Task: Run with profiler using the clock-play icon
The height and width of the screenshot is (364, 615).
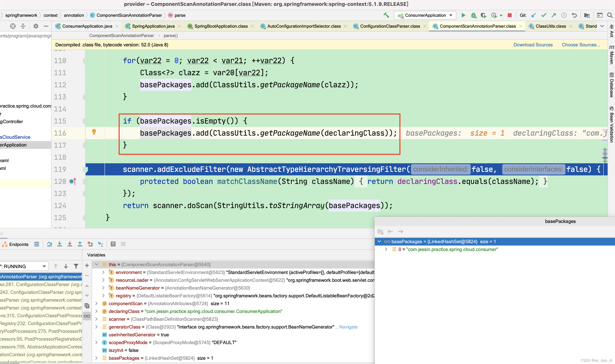Action: click(494, 15)
